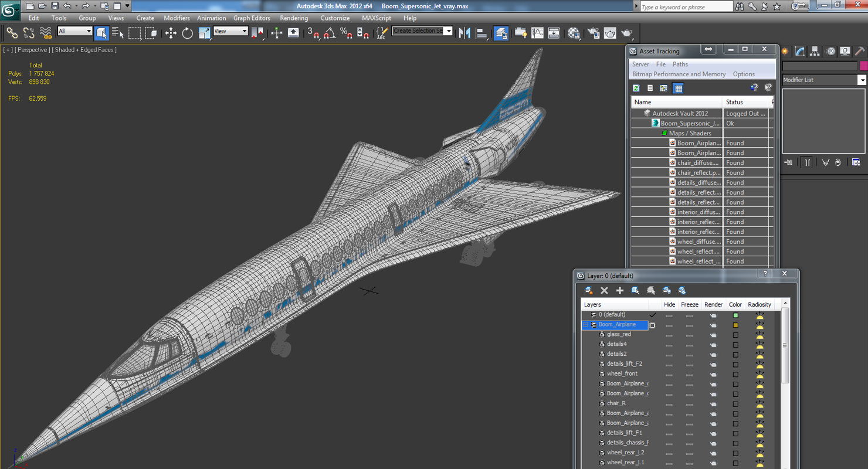This screenshot has height=469, width=868.
Task: Open the Create Selection Set dropdown
Action: tap(422, 31)
